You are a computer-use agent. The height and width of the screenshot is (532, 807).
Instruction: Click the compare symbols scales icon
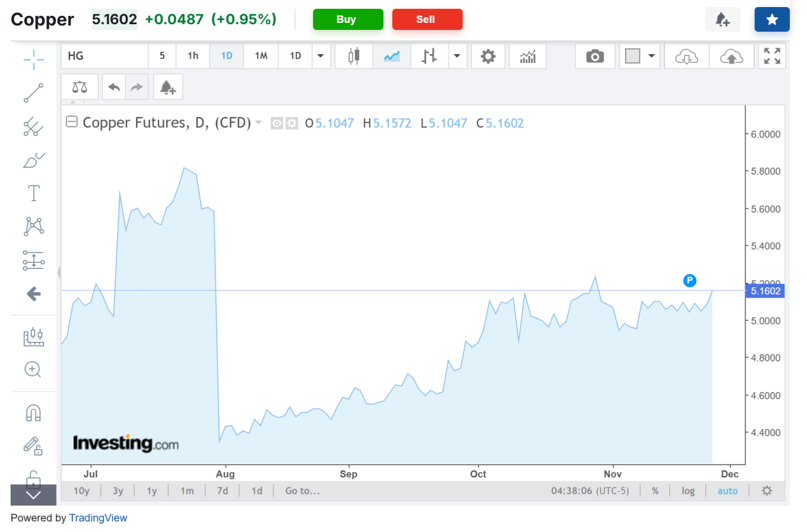point(79,87)
